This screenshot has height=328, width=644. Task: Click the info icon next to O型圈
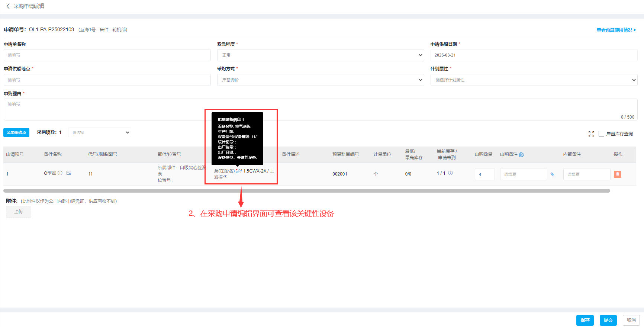point(60,173)
